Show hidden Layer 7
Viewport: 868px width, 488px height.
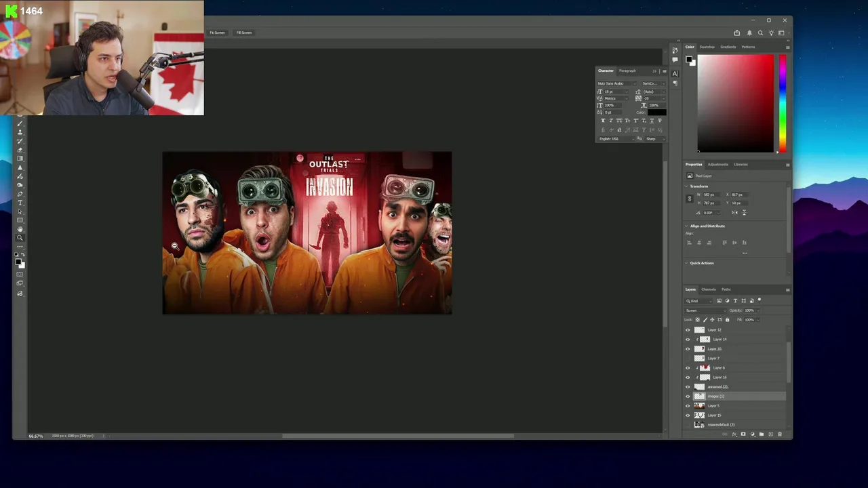pos(688,359)
